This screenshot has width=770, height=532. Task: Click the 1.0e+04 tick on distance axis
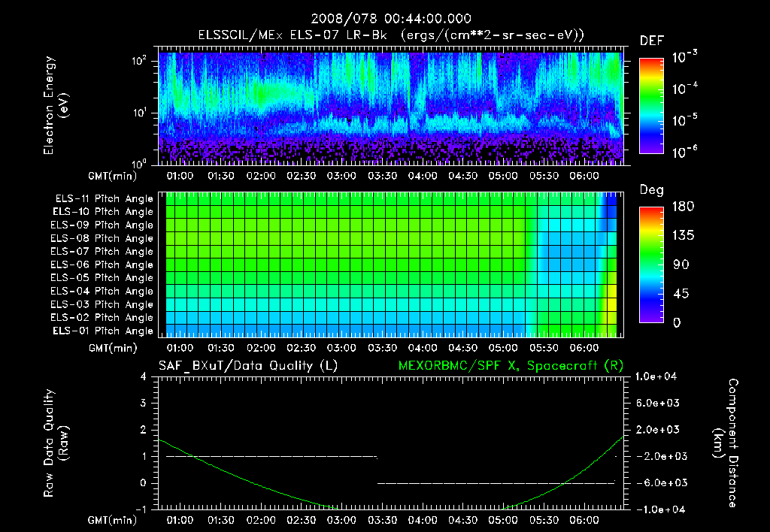pyautogui.click(x=656, y=376)
